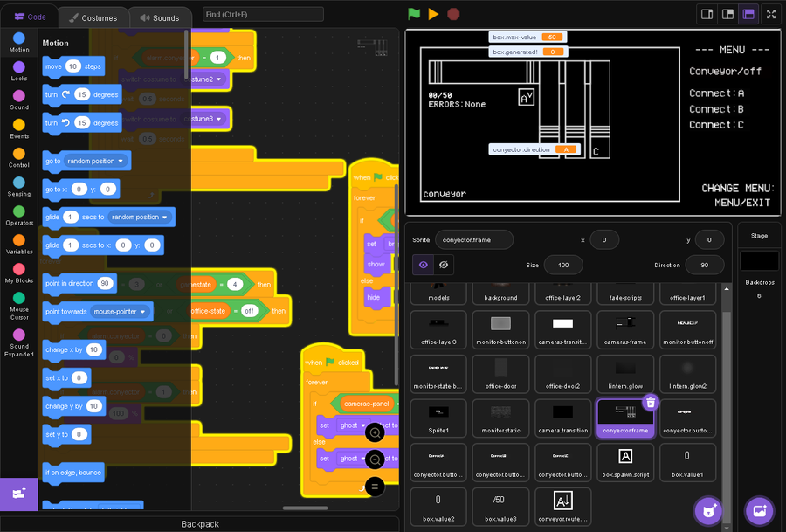Select the Sensing block category

[19, 187]
